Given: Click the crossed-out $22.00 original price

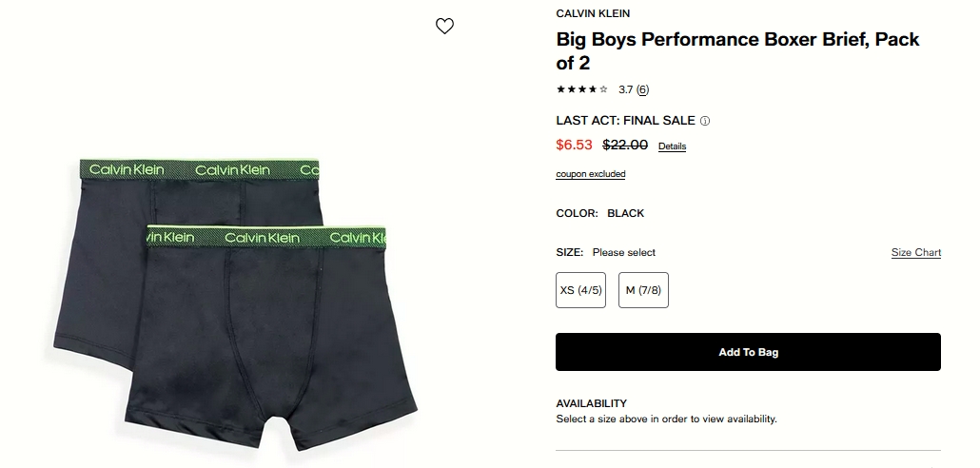Looking at the screenshot, I should click(x=625, y=145).
